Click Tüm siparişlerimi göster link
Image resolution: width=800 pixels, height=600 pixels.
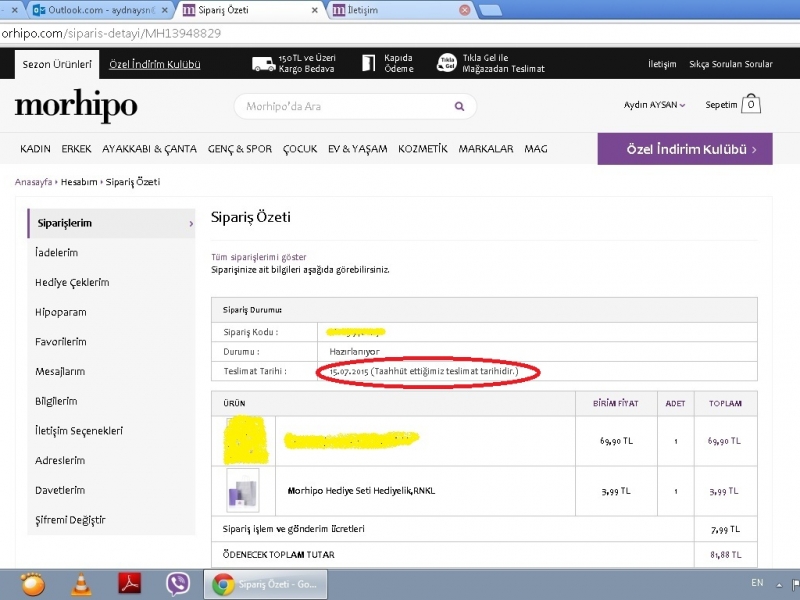(x=259, y=257)
